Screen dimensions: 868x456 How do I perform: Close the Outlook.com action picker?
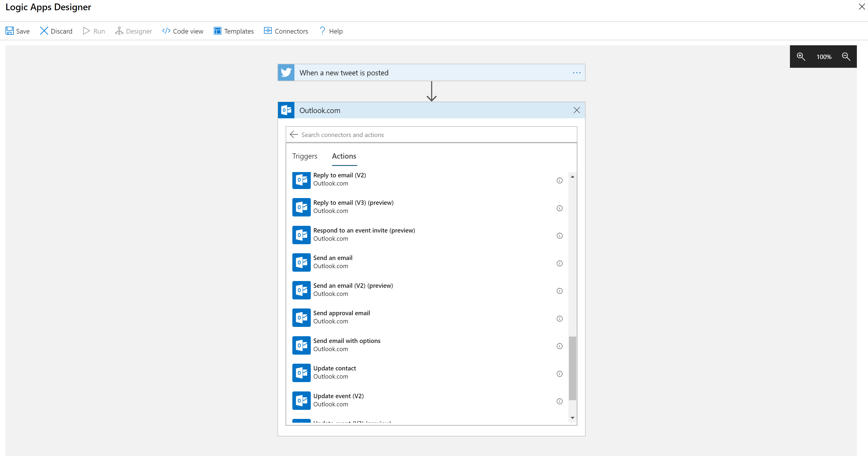(577, 110)
